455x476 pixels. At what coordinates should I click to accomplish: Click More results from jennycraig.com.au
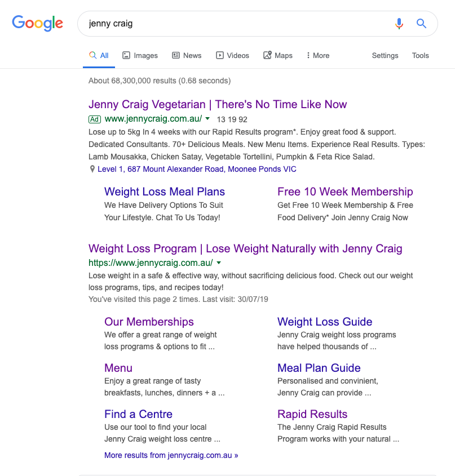[171, 455]
